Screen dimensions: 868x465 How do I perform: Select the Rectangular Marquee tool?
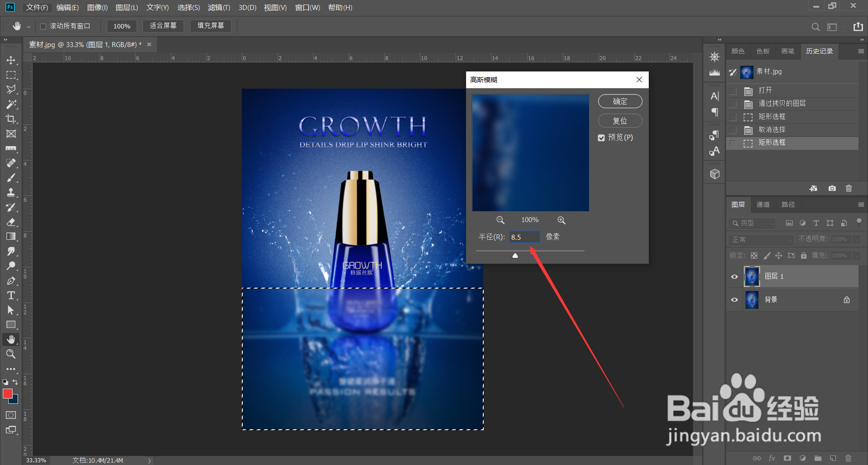pos(11,75)
